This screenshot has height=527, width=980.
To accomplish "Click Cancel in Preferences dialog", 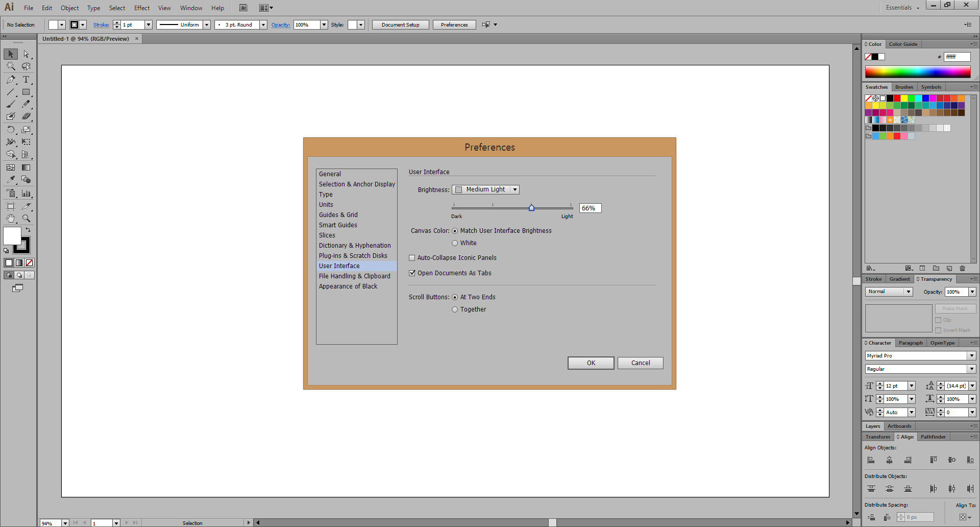I will click(641, 363).
